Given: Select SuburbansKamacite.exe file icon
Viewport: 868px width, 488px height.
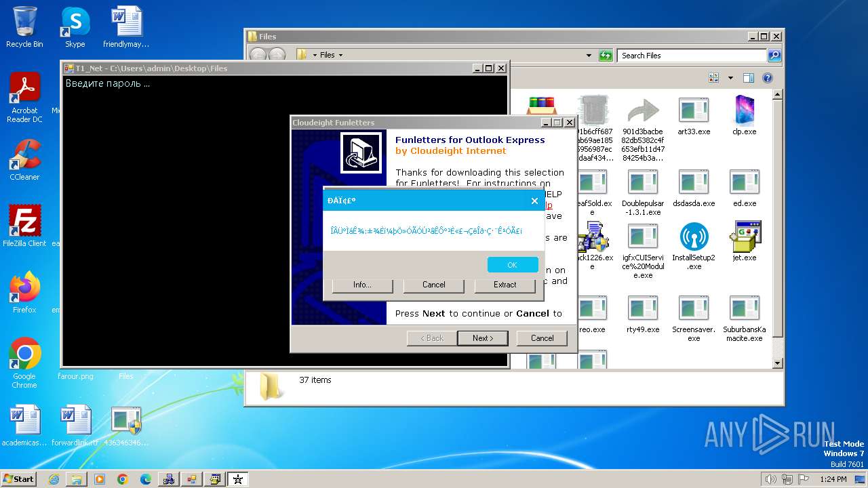Looking at the screenshot, I should (745, 318).
